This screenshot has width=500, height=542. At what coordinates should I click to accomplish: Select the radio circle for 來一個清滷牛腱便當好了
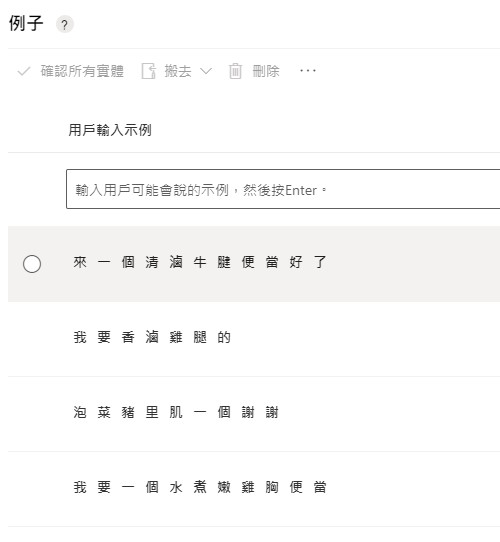tap(32, 264)
